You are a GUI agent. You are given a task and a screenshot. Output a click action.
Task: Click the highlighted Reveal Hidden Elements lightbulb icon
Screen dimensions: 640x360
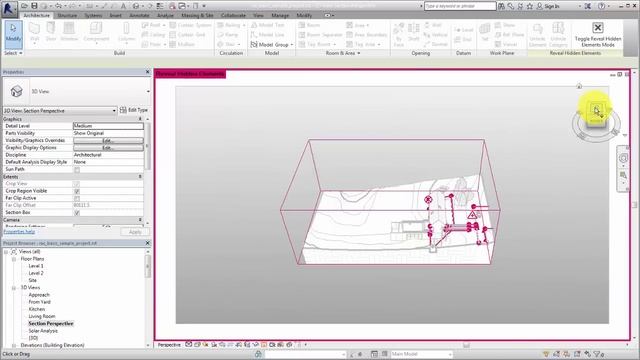coord(264,345)
